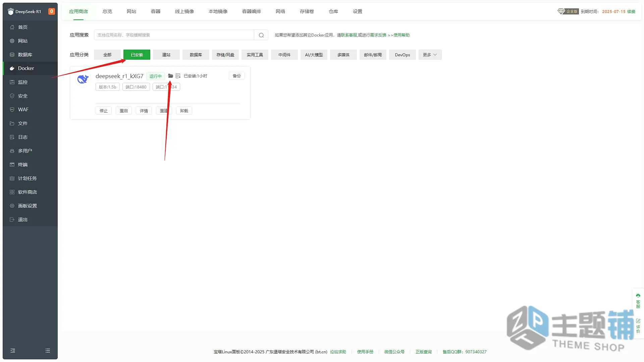Screen dimensions: 644x362
Task: Select the 中间件 category filter
Action: point(284,55)
